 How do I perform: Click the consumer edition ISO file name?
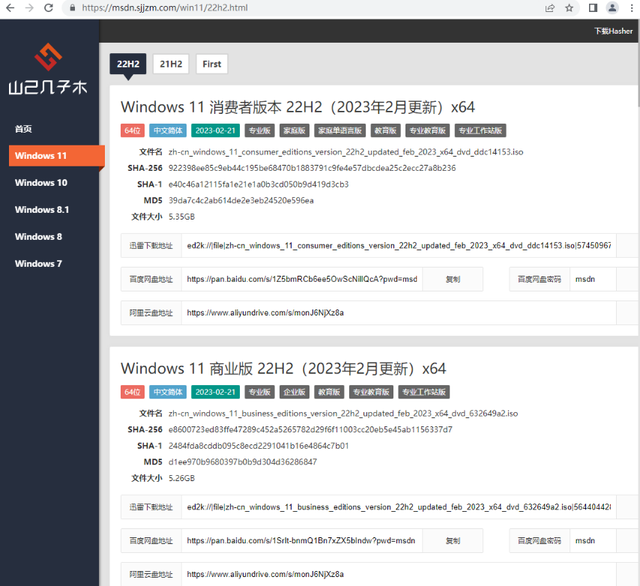tap(346, 152)
